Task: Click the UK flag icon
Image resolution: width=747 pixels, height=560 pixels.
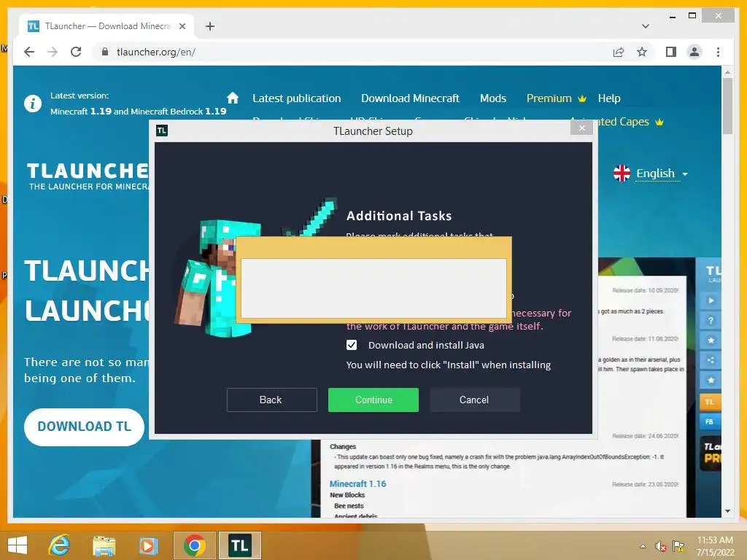Action: click(622, 174)
